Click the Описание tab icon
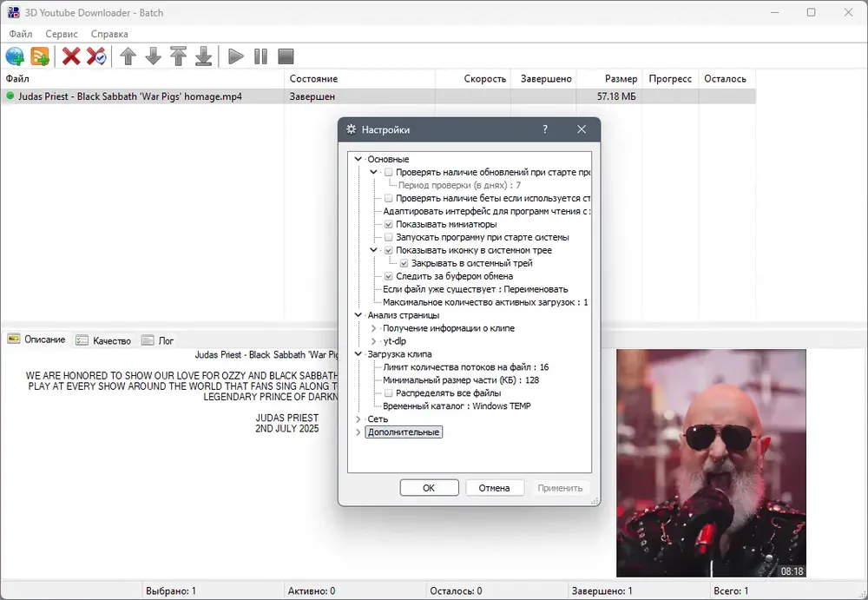Viewport: 868px width, 600px height. (x=14, y=339)
